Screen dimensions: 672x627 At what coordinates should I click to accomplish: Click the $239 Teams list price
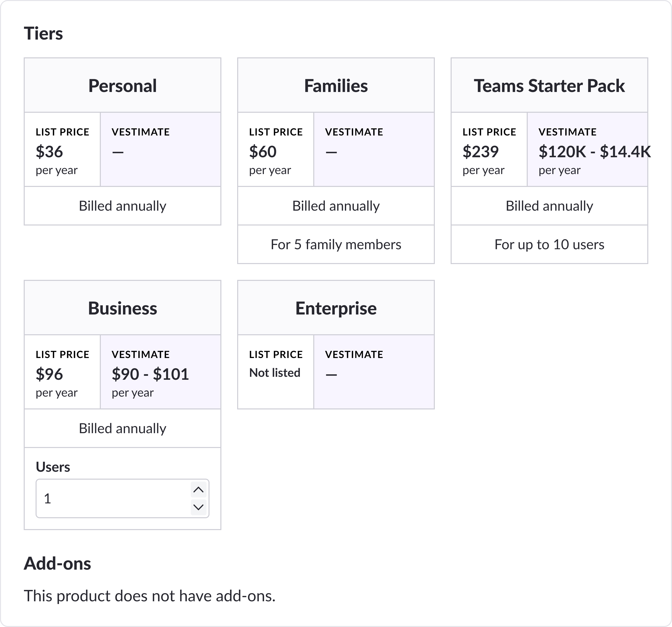coord(480,152)
